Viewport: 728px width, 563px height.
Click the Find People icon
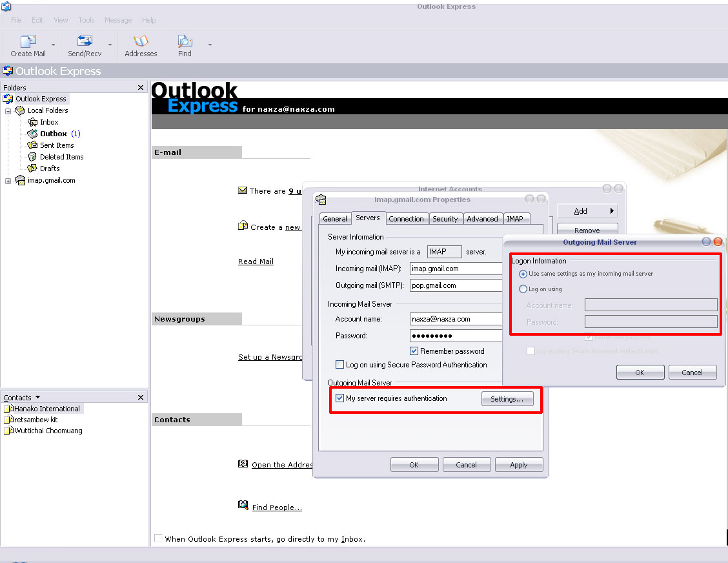tap(243, 505)
